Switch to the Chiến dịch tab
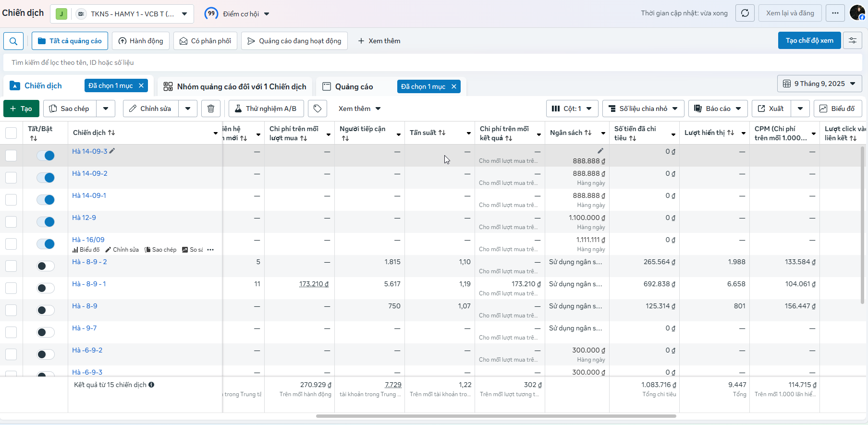Screen dimensions: 868x425 pyautogui.click(x=43, y=85)
